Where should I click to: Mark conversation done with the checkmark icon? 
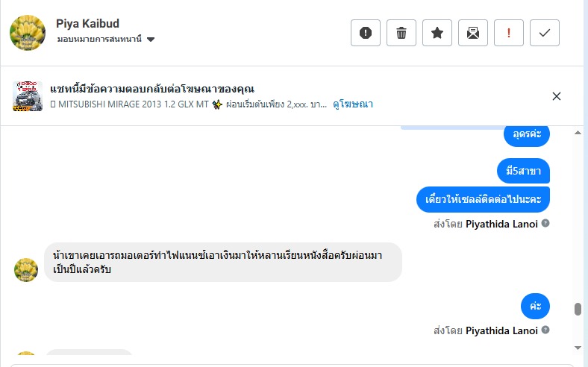(x=545, y=33)
